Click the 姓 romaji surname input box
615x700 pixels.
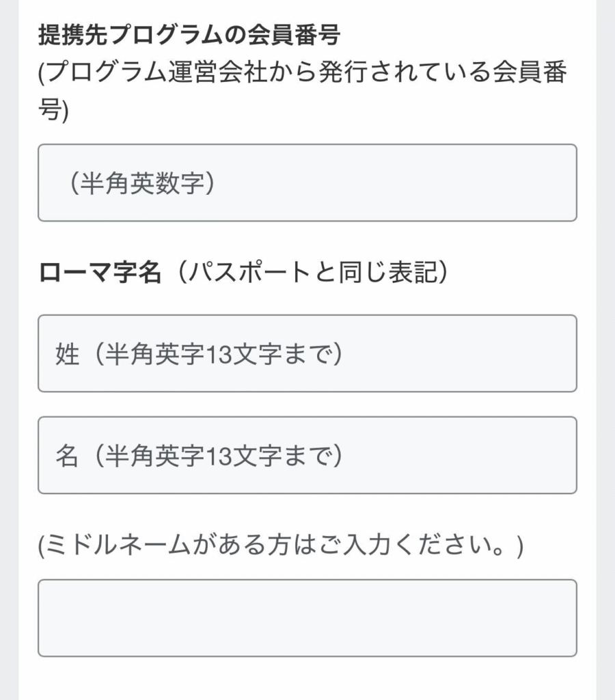(x=307, y=353)
